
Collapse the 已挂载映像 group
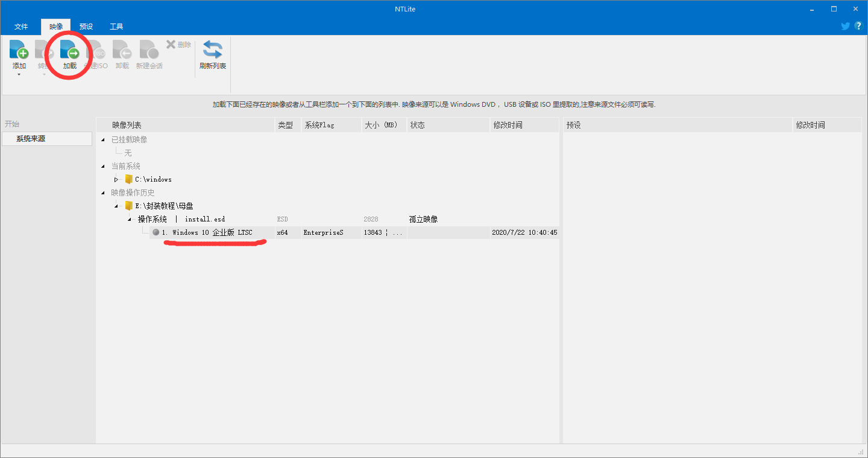102,140
